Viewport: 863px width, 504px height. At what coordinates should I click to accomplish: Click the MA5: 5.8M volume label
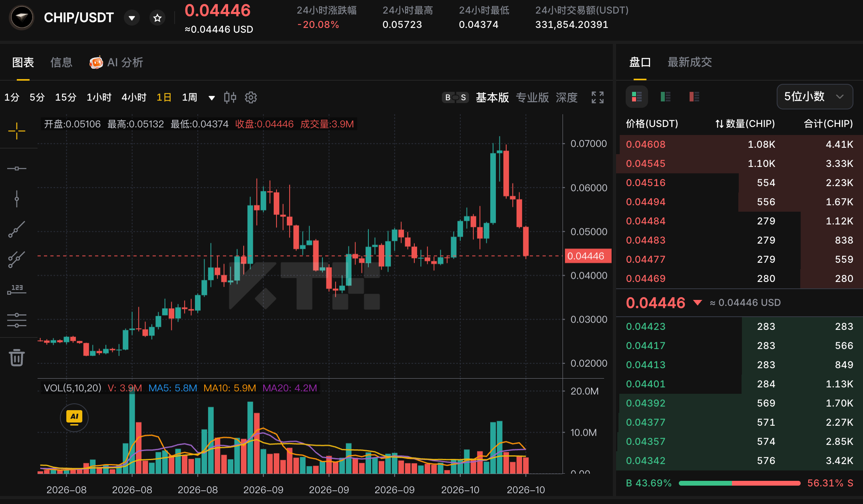(x=173, y=388)
